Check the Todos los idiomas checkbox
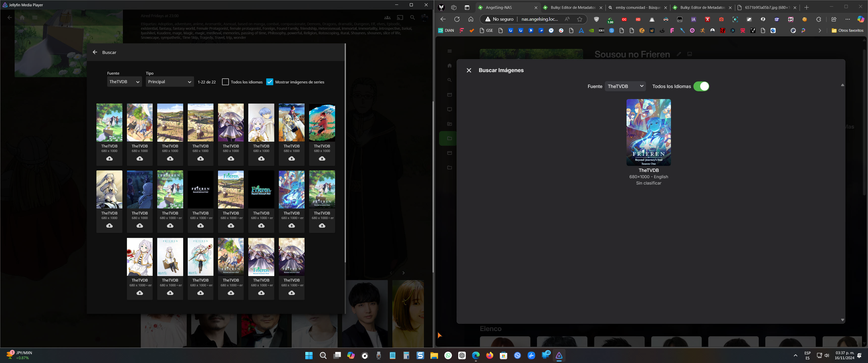The height and width of the screenshot is (363, 868). click(225, 82)
